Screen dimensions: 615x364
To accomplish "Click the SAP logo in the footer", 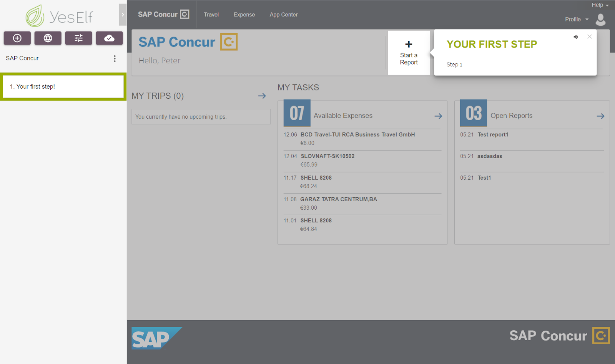I will (157, 338).
